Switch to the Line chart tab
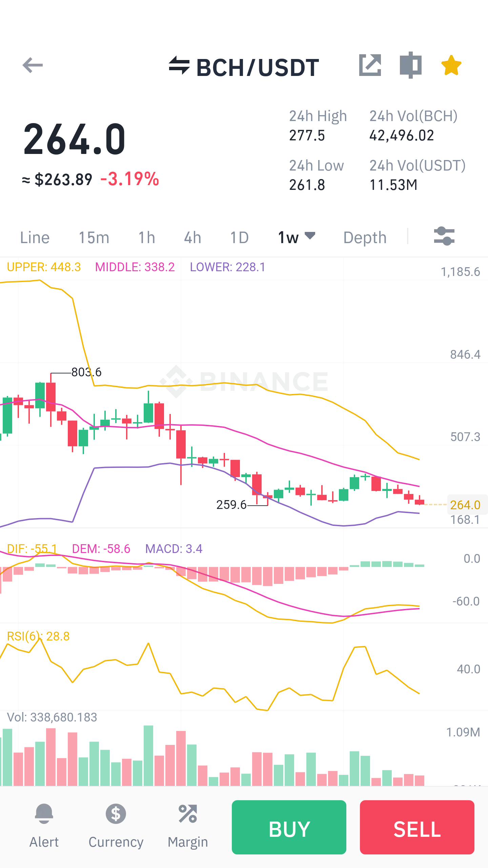This screenshot has height=868, width=488. (x=35, y=238)
